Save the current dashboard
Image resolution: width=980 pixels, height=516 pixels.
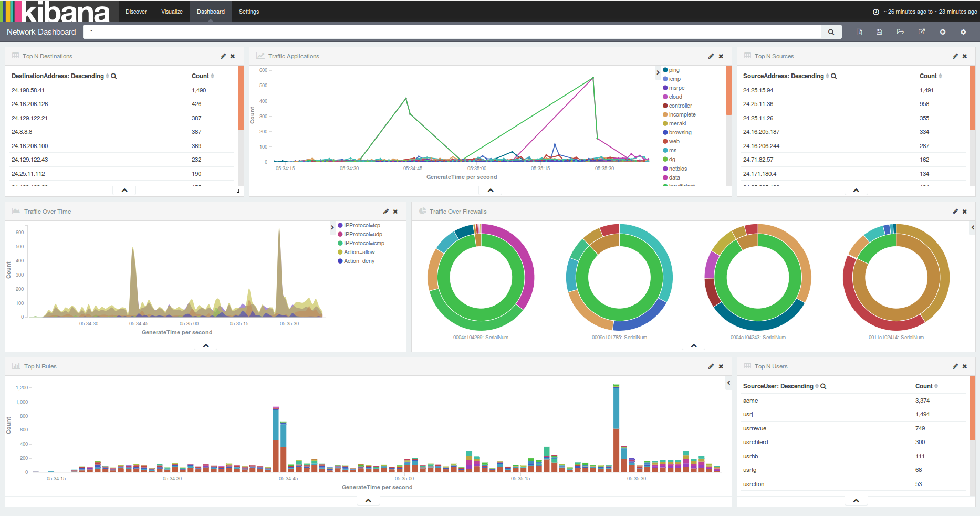pos(879,31)
